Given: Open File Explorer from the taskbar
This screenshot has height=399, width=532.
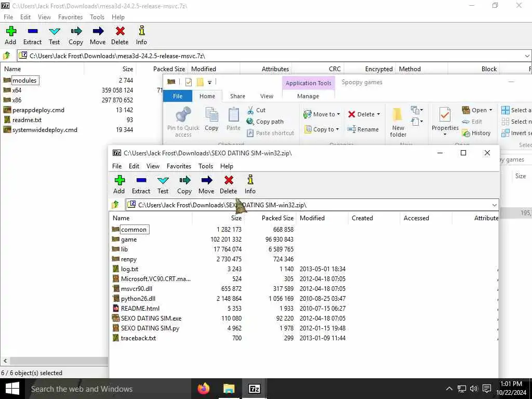Looking at the screenshot, I should (x=229, y=389).
